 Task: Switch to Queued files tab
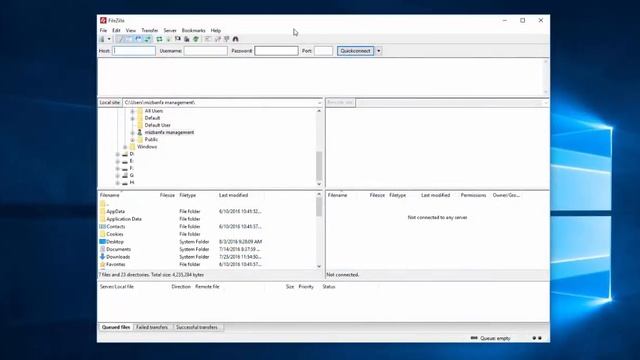116,327
